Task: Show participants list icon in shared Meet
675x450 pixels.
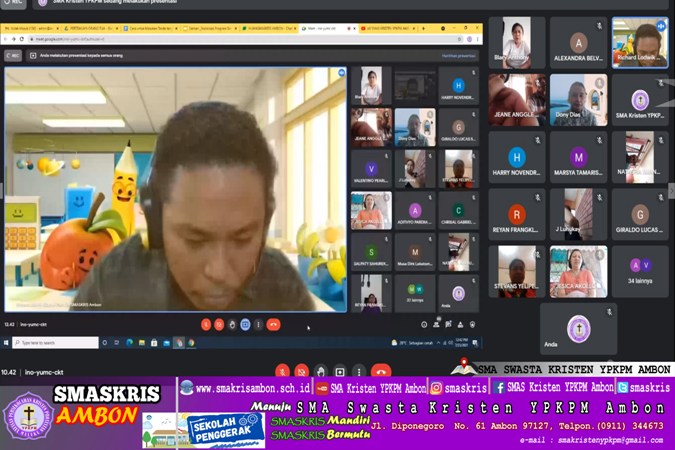Action: (437, 324)
